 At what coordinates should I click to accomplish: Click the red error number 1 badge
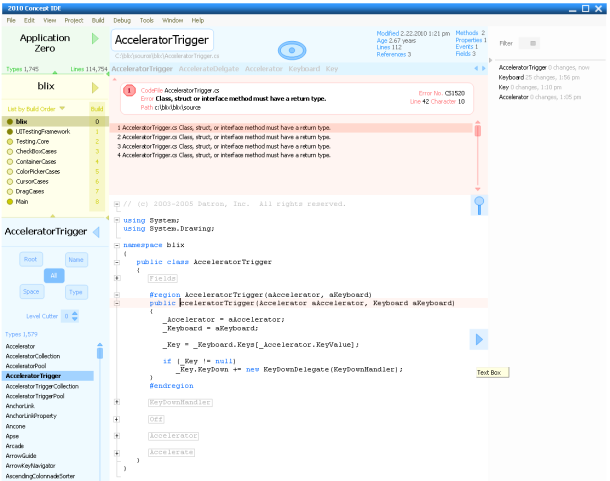129,91
